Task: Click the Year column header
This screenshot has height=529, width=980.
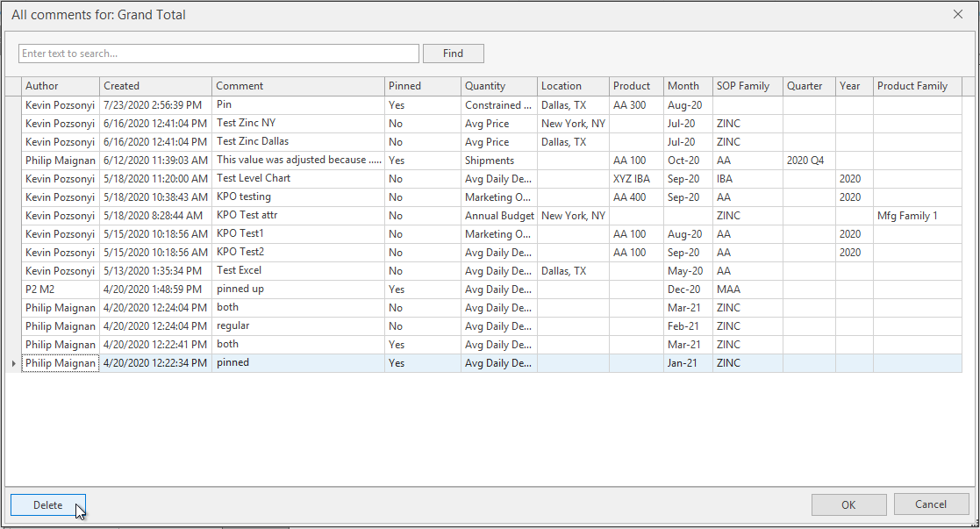Action: [x=854, y=86]
